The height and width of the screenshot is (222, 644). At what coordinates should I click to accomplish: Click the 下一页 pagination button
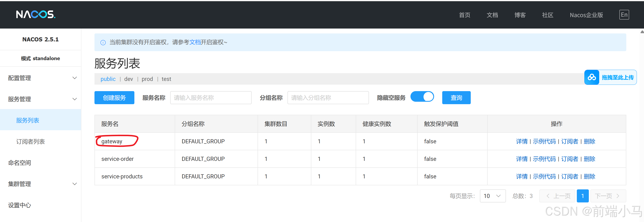click(608, 196)
